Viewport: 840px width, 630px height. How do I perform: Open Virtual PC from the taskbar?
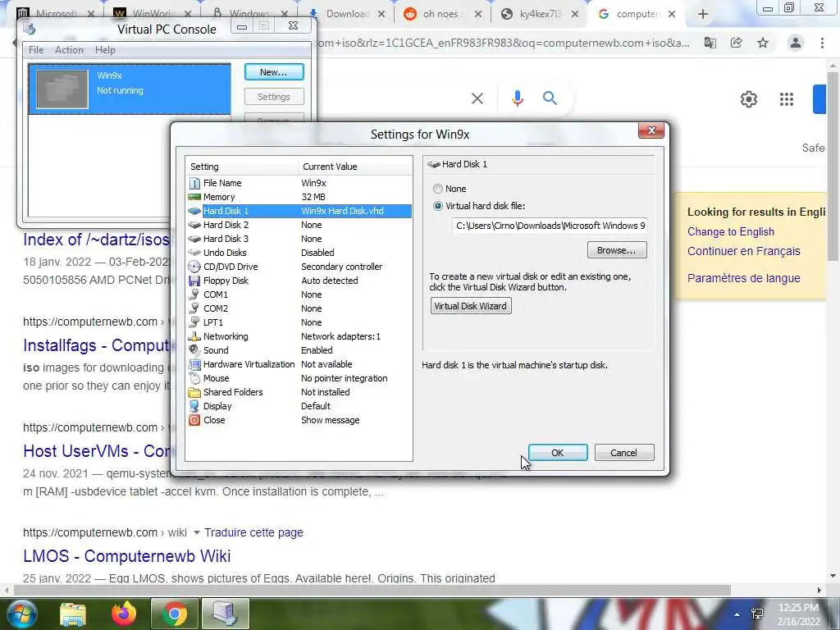(225, 614)
